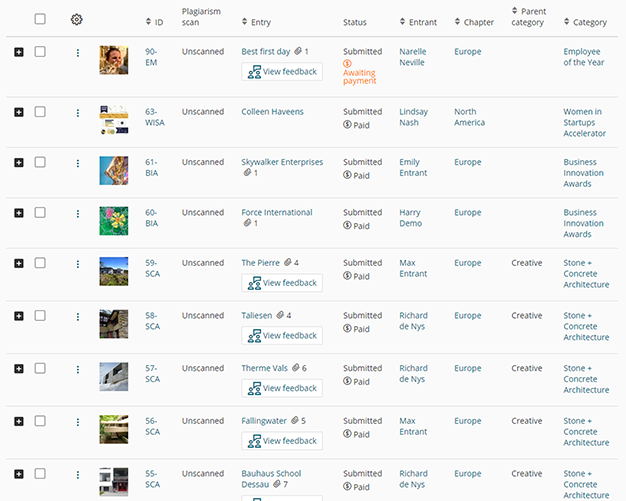
Task: Check the box for entry 59-SCA
Action: [x=40, y=263]
